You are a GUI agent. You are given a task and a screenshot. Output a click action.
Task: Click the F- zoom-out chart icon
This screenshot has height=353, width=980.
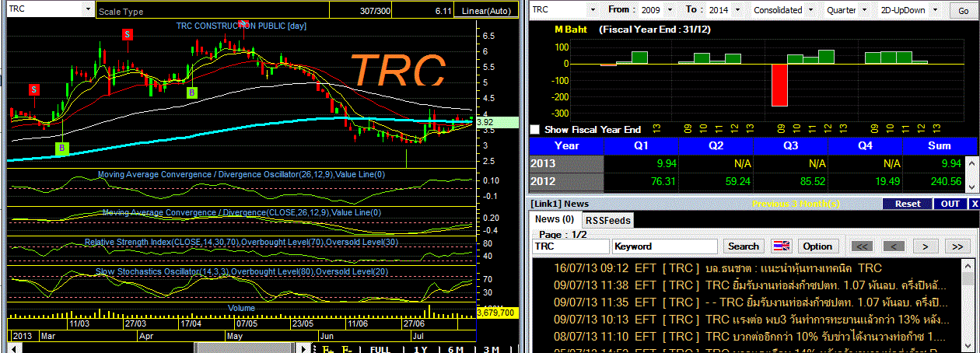(x=348, y=348)
